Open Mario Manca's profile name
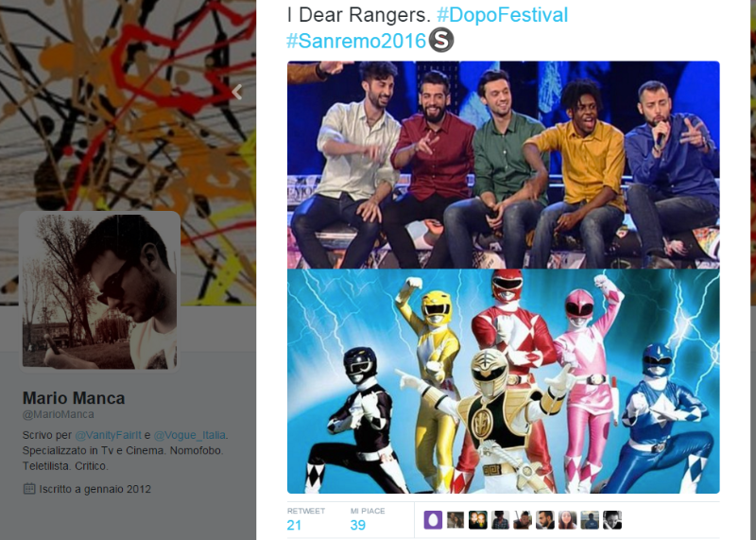This screenshot has width=756, height=540. coord(74,398)
